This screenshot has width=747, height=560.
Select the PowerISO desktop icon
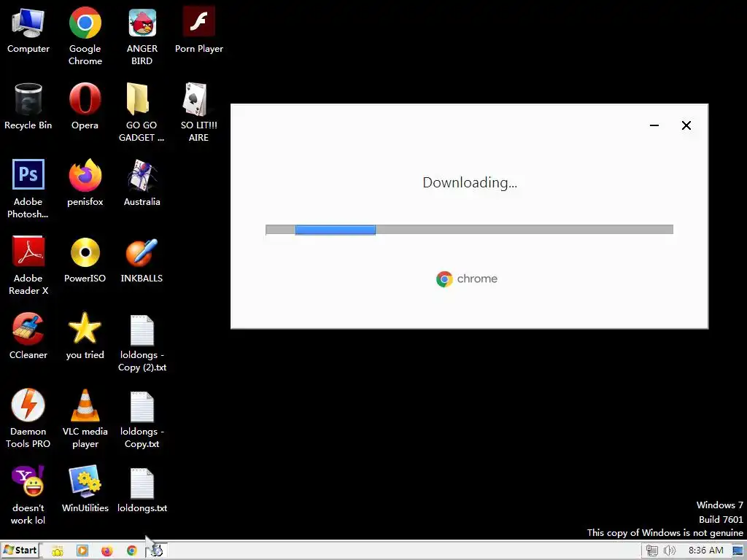pyautogui.click(x=85, y=260)
